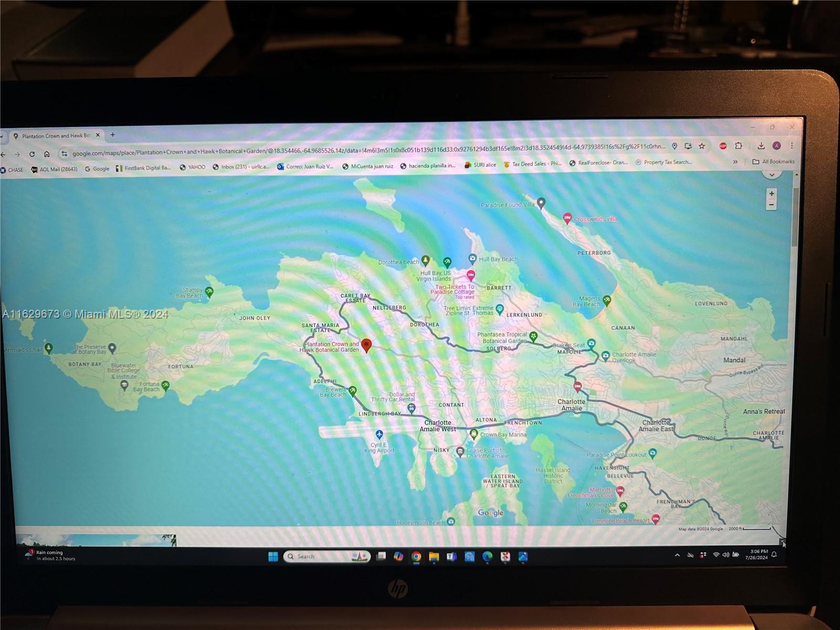Reload the page in Chrome
Image resolution: width=840 pixels, height=630 pixels.
pyautogui.click(x=32, y=154)
